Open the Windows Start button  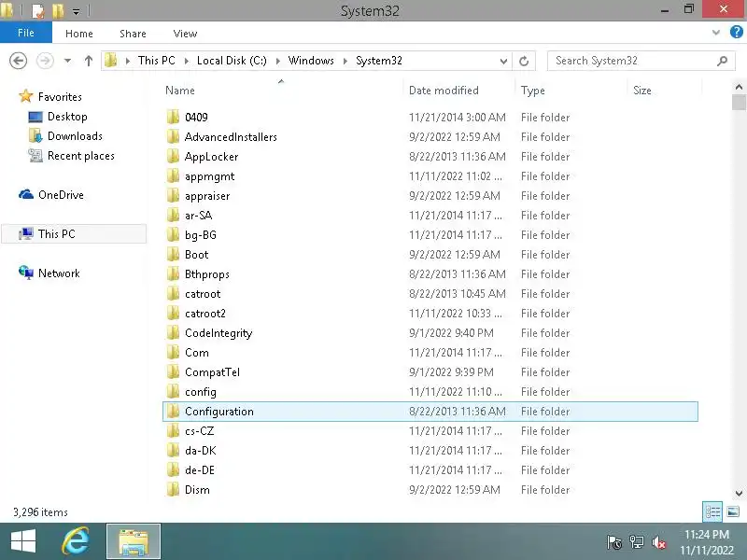click(22, 541)
